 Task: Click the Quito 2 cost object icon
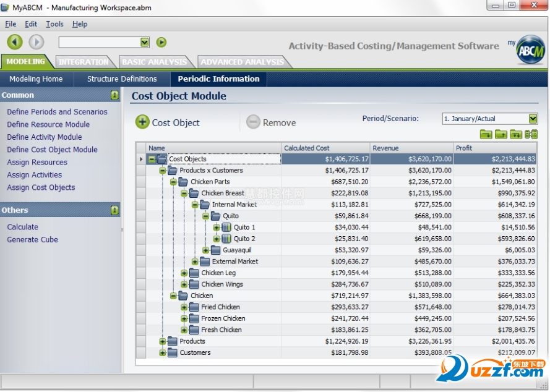click(x=226, y=239)
